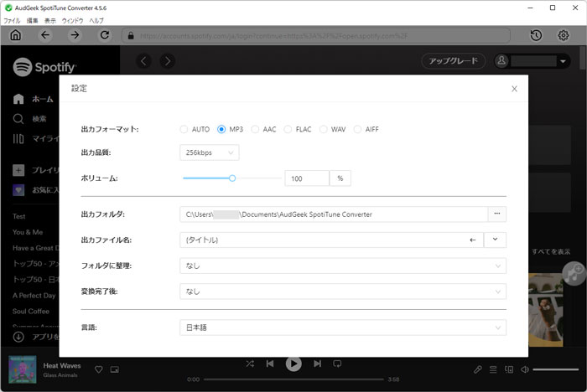Skip to next track
Image resolution: width=587 pixels, height=392 pixels.
point(318,364)
